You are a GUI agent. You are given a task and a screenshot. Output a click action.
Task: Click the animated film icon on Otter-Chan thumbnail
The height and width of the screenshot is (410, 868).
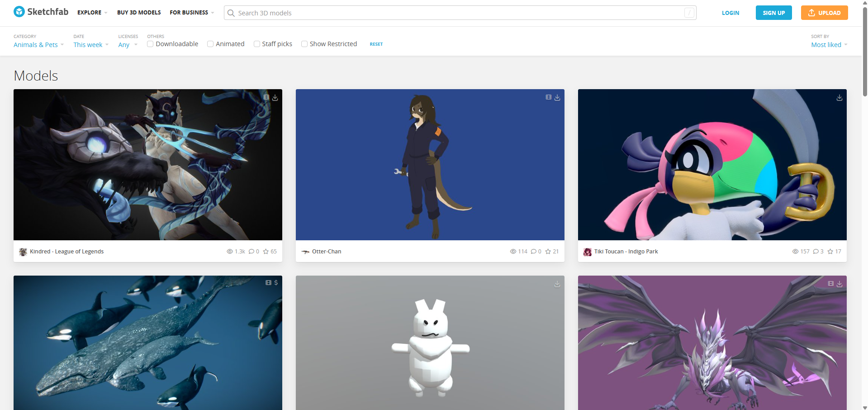tap(548, 97)
